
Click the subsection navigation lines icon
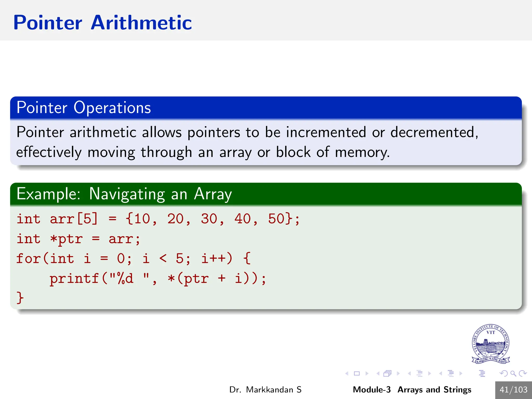coord(420,374)
